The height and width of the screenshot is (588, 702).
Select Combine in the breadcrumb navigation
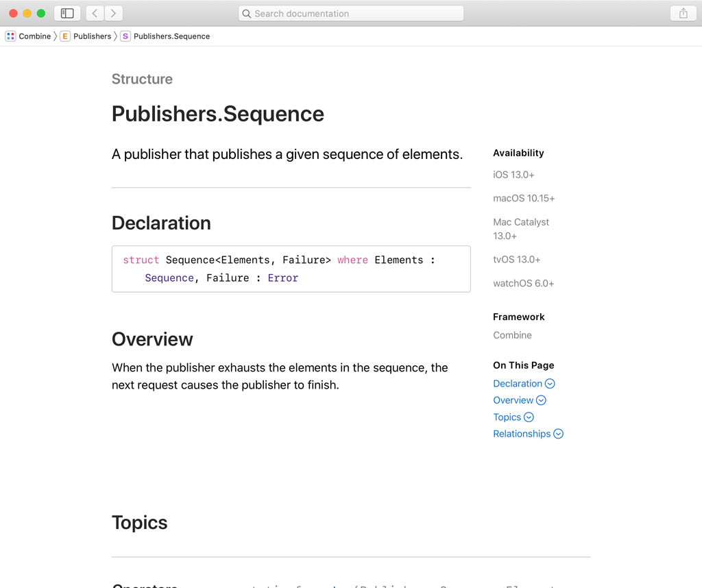click(34, 36)
